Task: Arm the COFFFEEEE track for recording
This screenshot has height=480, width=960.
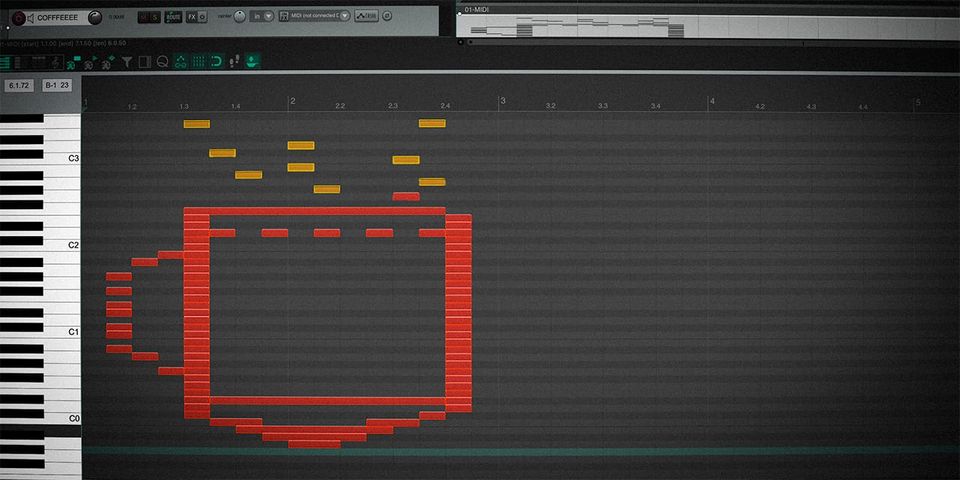Action: click(x=18, y=18)
